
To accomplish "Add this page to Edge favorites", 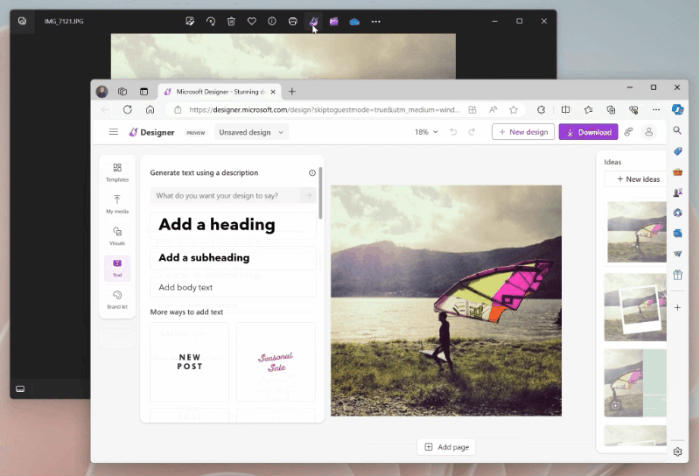I will [x=514, y=110].
